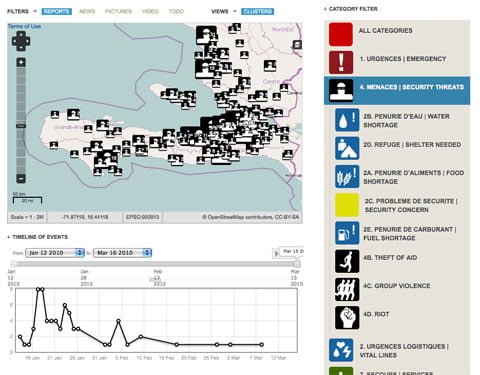The image size is (480, 375).
Task: Click the Mar 15 timeline date tooltip
Action: pos(292,251)
